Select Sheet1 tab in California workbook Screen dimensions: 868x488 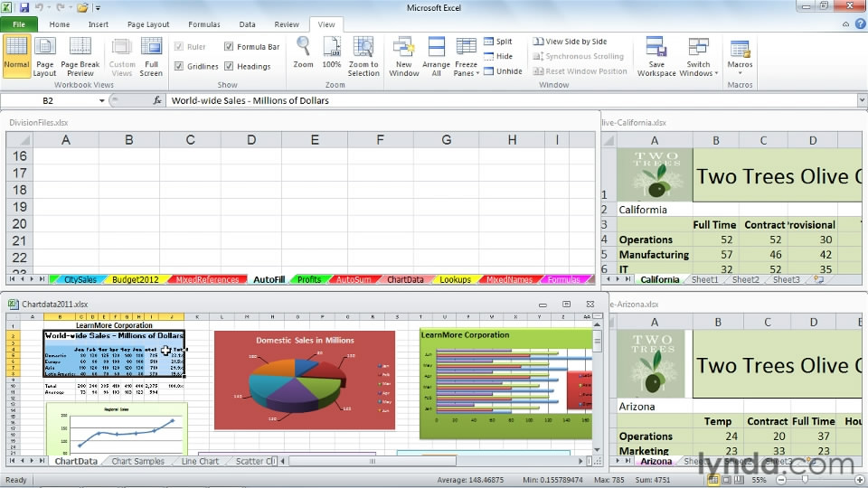point(704,279)
